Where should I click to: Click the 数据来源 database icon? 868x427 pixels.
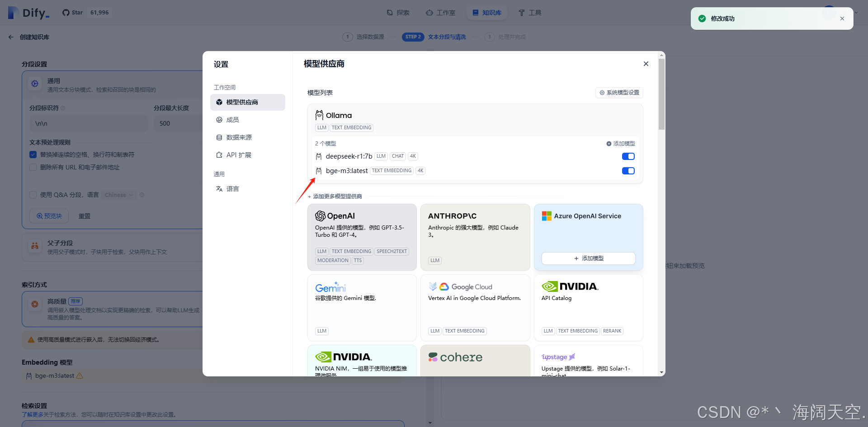tap(219, 137)
